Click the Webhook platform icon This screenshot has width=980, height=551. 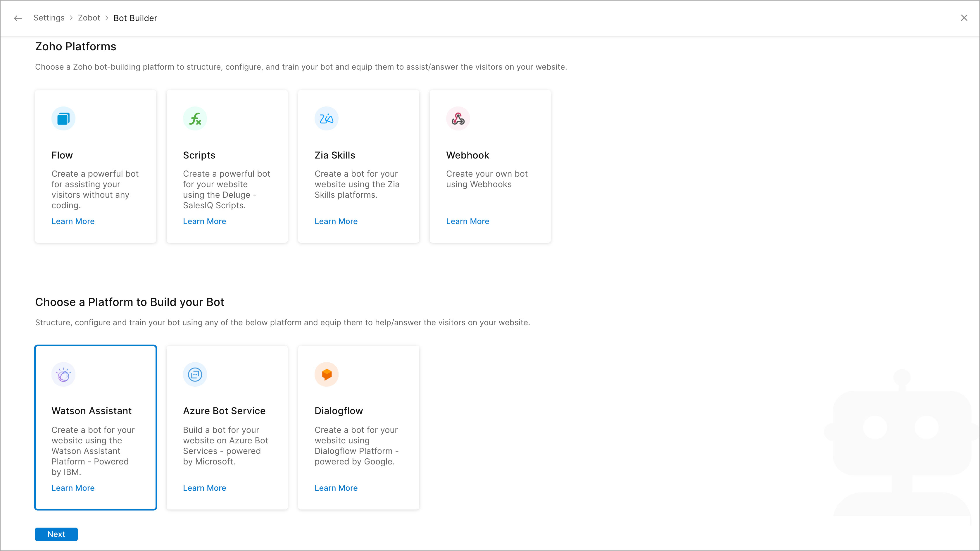458,119
